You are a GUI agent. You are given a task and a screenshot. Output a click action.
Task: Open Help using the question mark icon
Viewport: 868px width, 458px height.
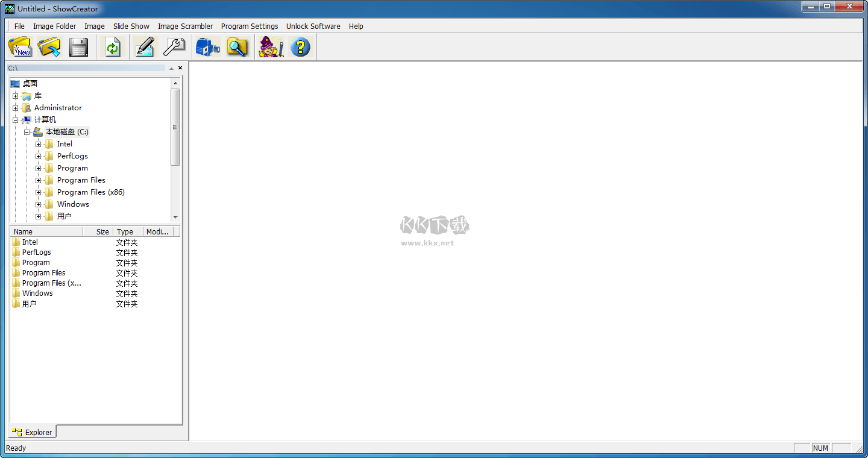pos(301,47)
